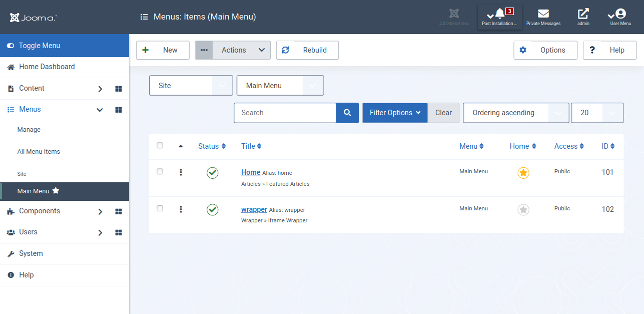Click the Joomla logo in the header
Viewport: 644px width, 314px height.
click(33, 18)
